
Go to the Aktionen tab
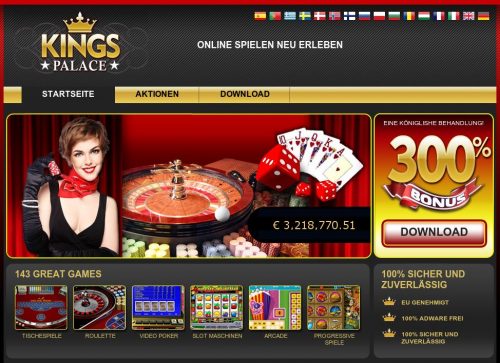point(157,94)
